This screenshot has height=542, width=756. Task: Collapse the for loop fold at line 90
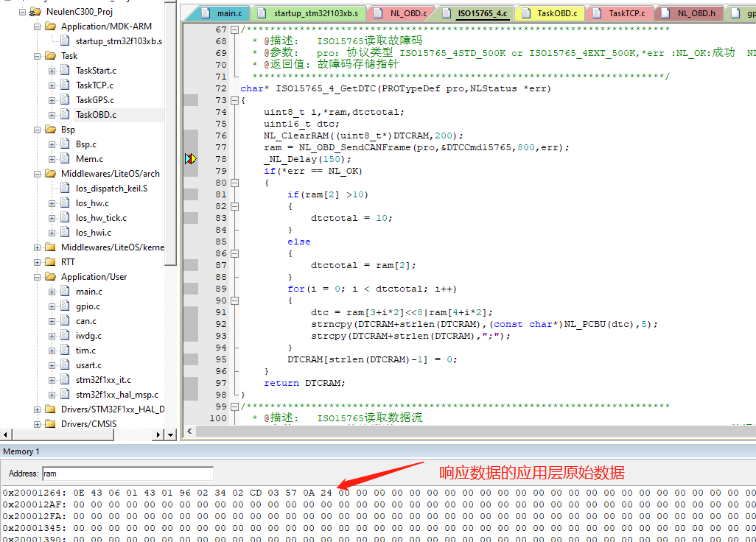click(x=235, y=300)
